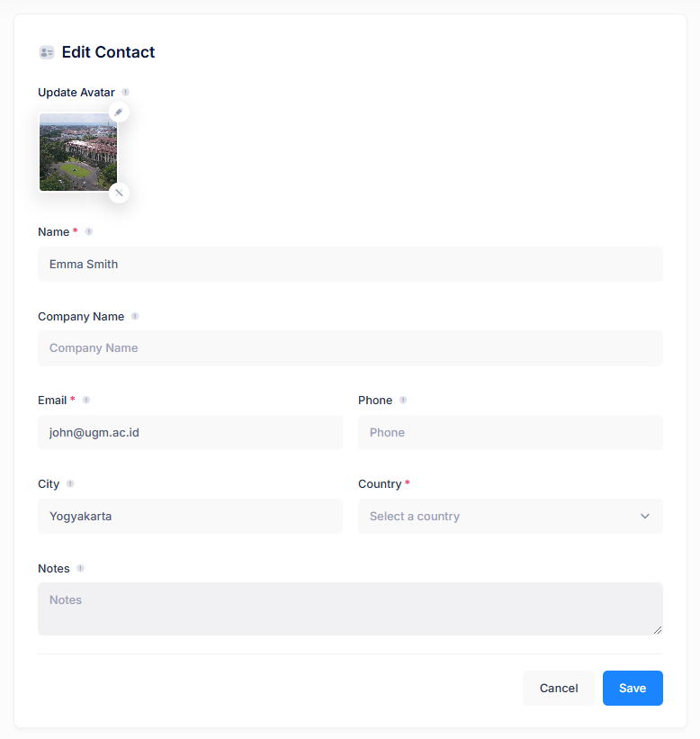Click the contact card icon beside Edit Contact
The height and width of the screenshot is (739, 700).
point(47,52)
